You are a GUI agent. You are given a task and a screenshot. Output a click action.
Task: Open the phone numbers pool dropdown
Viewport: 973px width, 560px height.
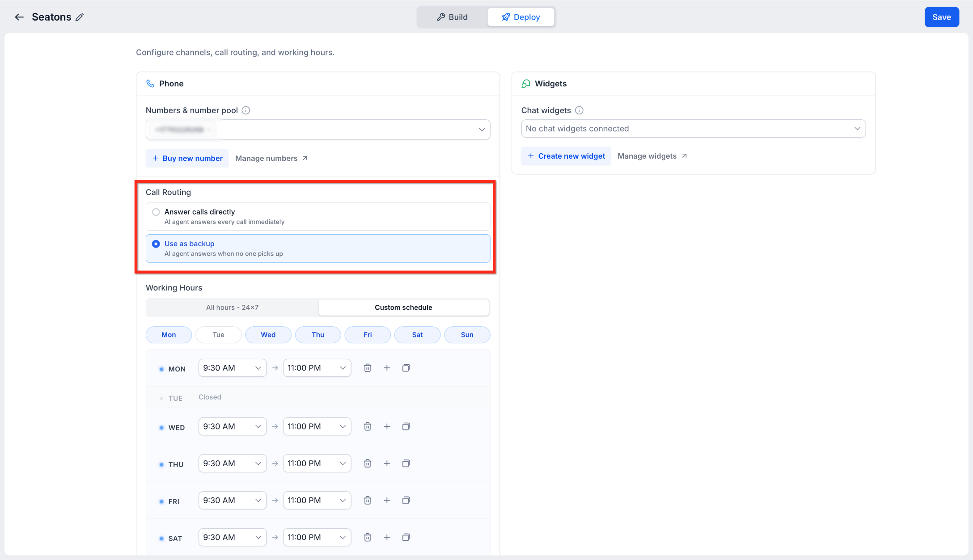[318, 130]
